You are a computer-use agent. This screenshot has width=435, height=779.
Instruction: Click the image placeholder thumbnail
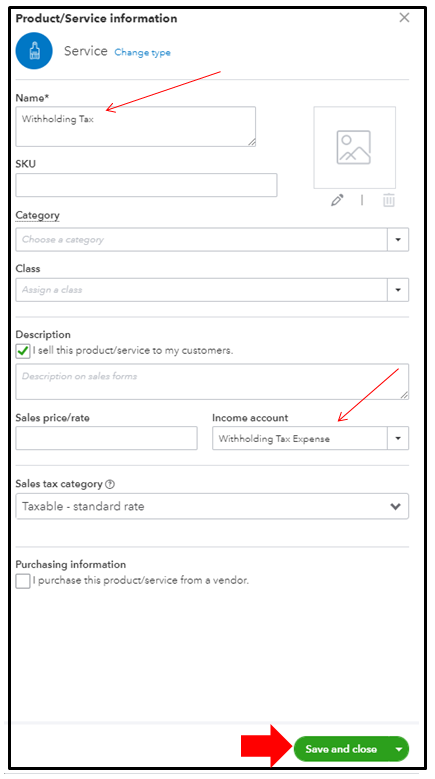tap(355, 148)
